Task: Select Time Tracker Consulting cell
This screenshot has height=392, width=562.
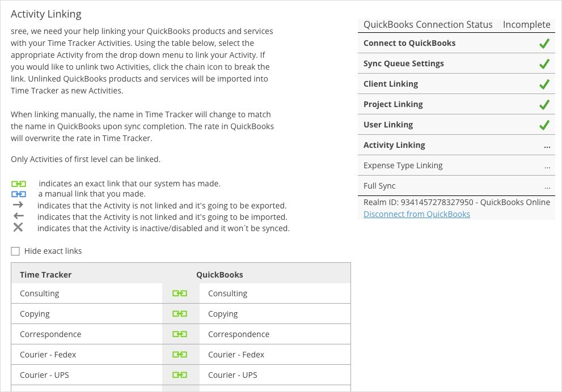Action: point(87,293)
